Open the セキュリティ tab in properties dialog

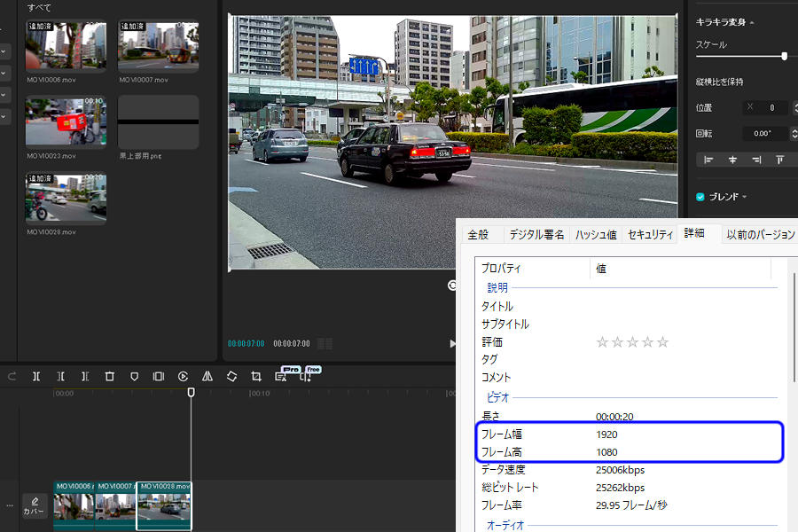pos(650,234)
